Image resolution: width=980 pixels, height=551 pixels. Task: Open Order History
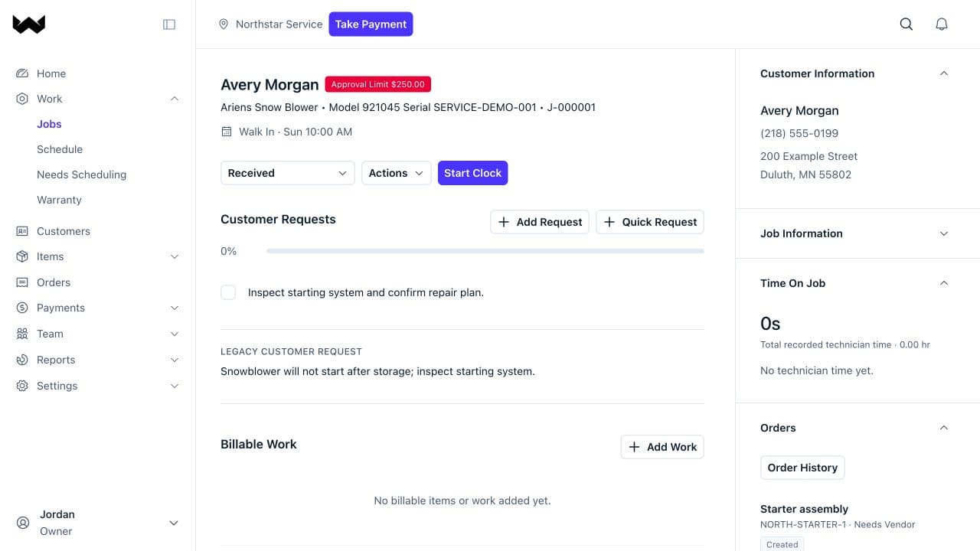tap(802, 468)
